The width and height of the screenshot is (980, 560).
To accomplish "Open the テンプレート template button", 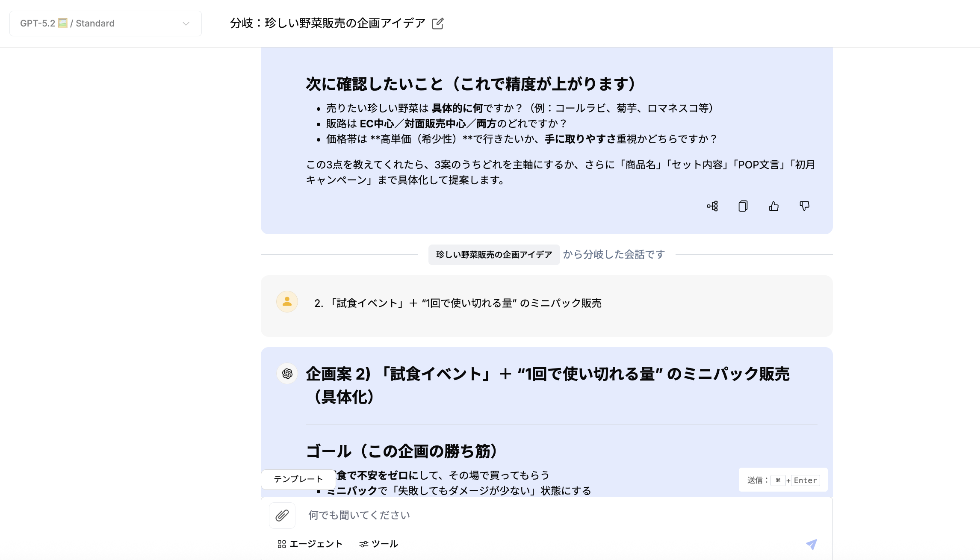I will [x=298, y=479].
